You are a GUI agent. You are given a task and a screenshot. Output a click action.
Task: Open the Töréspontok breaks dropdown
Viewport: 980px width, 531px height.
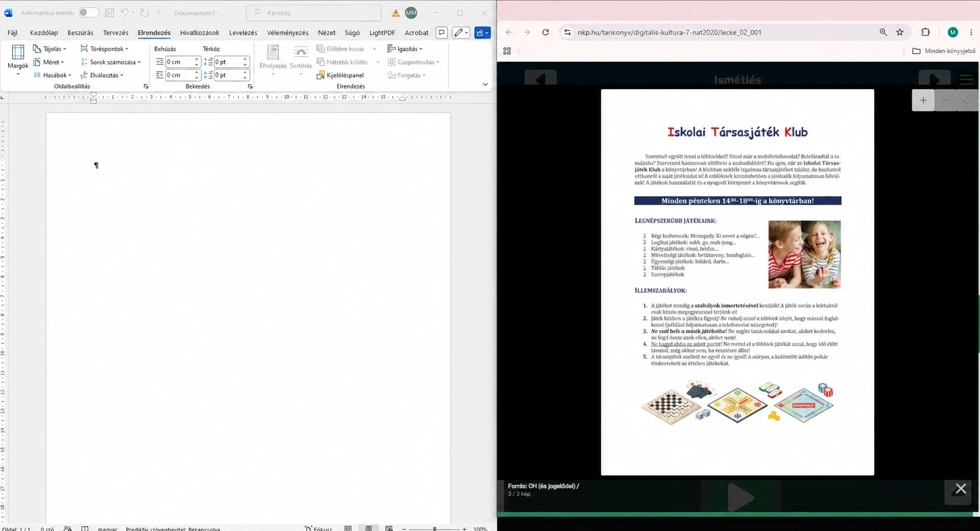tap(105, 49)
